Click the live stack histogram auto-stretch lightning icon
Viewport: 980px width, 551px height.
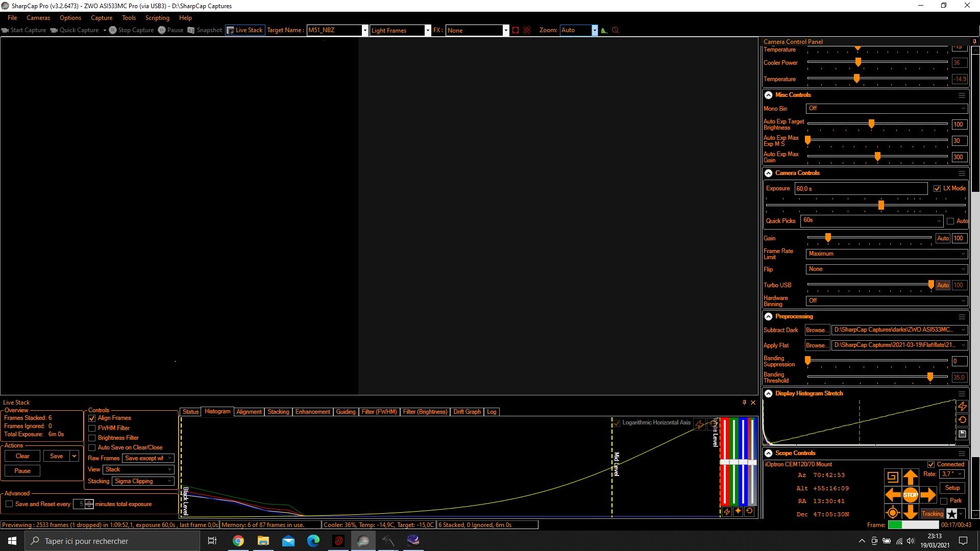coord(727,511)
